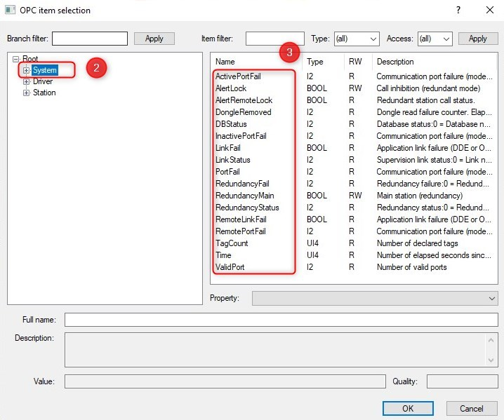The image size is (504, 420).
Task: Click in the Item filter field
Action: coord(274,39)
